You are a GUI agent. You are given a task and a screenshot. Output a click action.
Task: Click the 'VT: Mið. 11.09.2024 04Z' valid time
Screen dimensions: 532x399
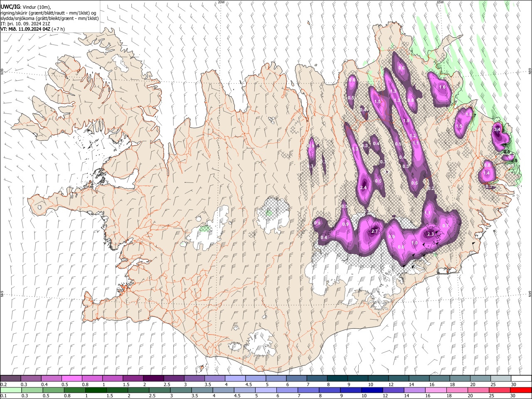click(25, 29)
